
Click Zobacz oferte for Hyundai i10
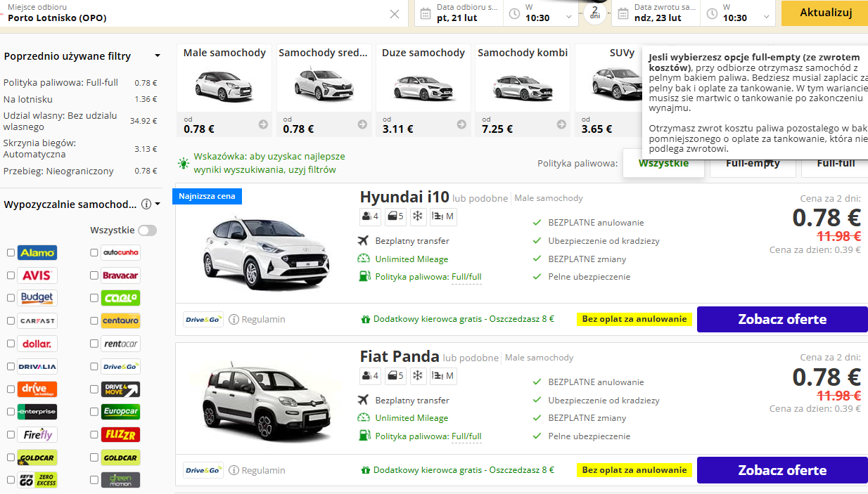782,319
